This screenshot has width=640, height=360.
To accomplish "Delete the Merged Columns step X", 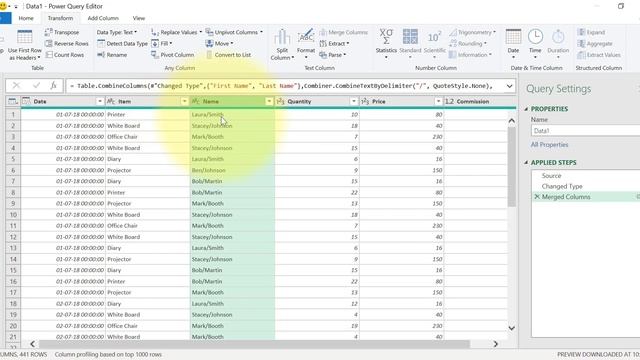I will (537, 197).
